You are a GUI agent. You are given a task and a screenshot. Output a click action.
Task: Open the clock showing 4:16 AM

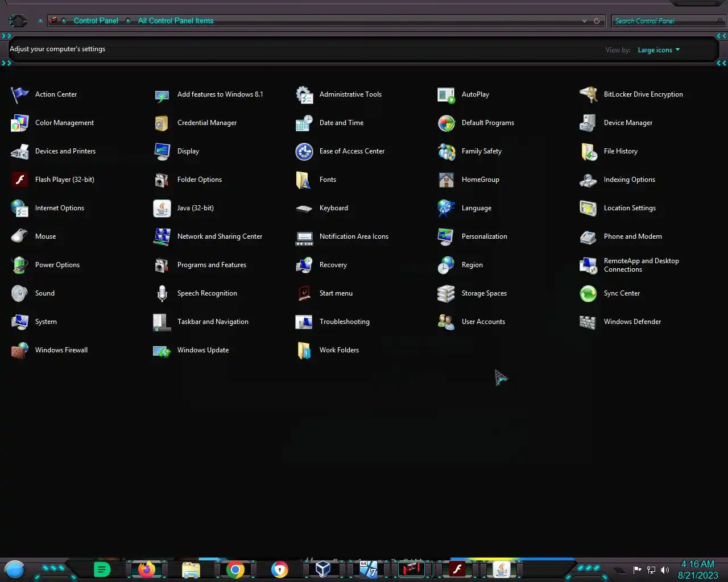pos(698,569)
